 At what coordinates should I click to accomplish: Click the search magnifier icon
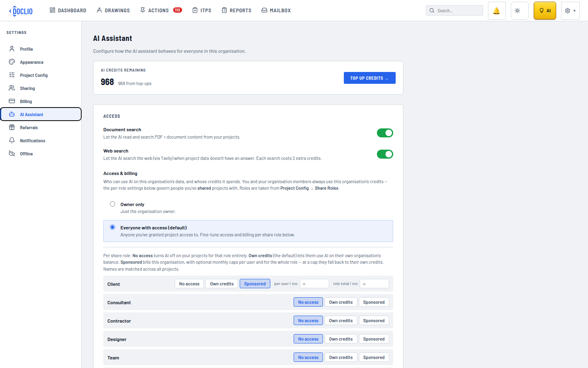pyautogui.click(x=432, y=11)
